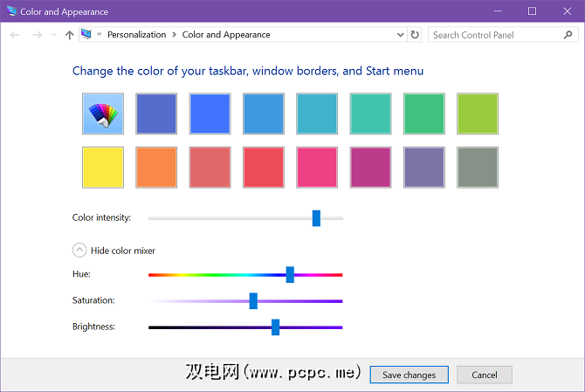Refresh the Control Panel page
Image resolution: width=585 pixels, height=392 pixels.
415,35
